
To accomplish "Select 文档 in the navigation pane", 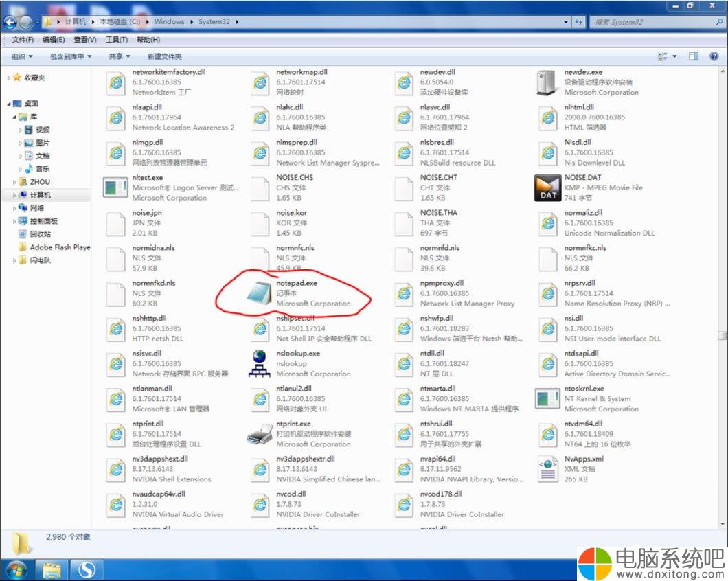I will point(43,156).
